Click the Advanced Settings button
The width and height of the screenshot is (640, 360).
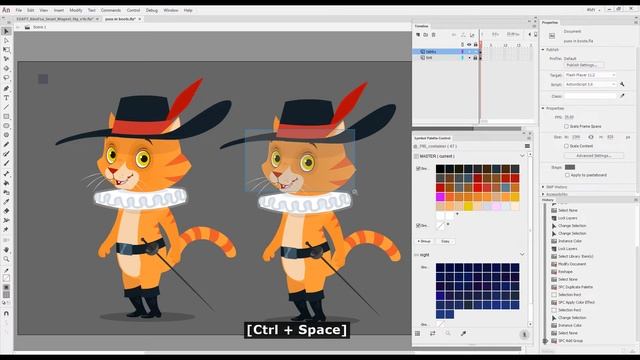click(x=594, y=156)
